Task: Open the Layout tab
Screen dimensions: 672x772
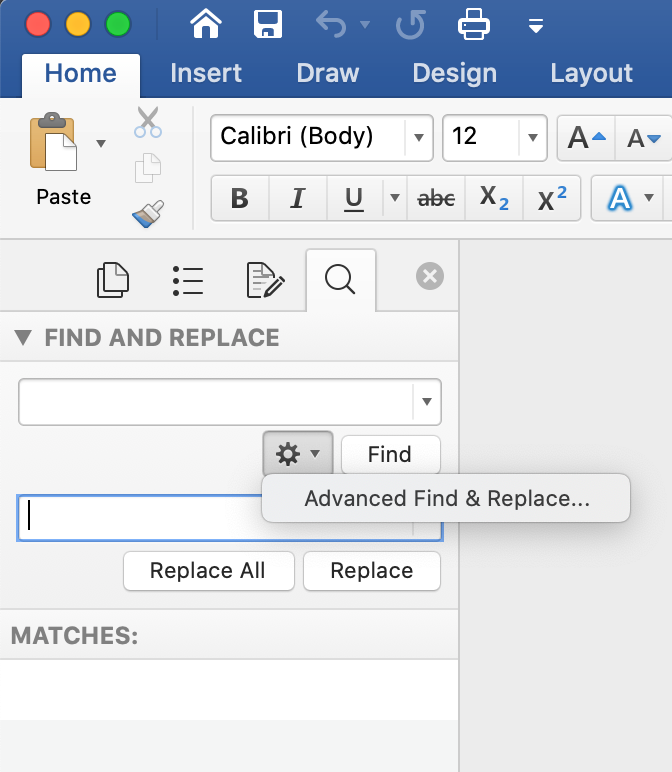Action: 591,74
